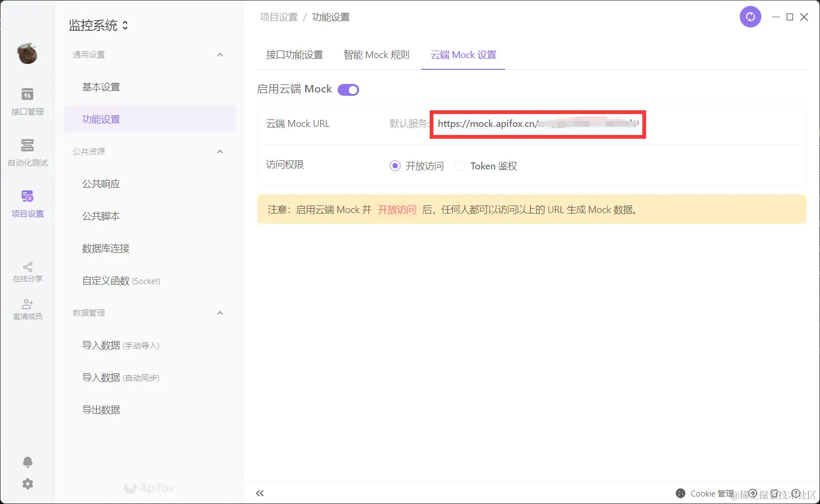Click the upload arrow status bar icon
The width and height of the screenshot is (820, 504).
pyautogui.click(x=753, y=493)
